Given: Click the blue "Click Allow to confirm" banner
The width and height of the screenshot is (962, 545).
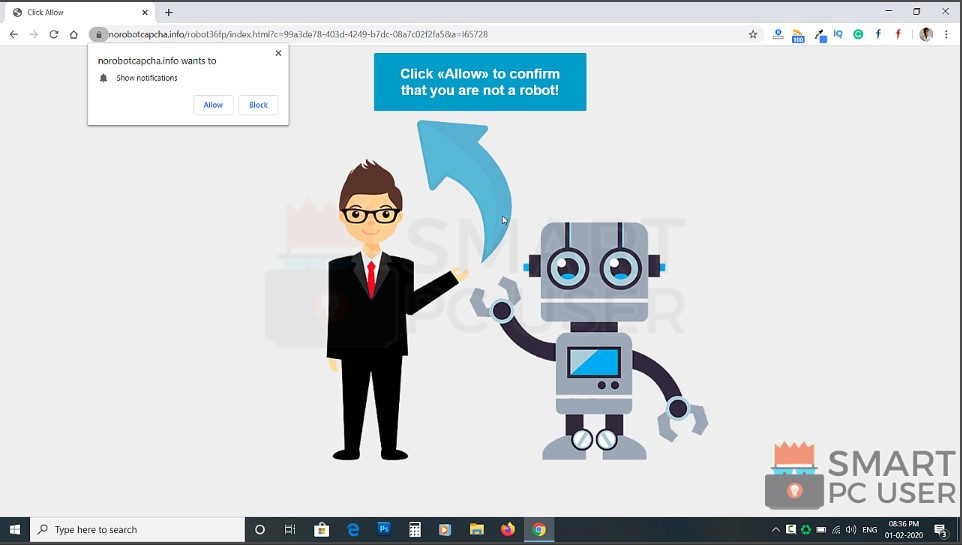Looking at the screenshot, I should 480,82.
